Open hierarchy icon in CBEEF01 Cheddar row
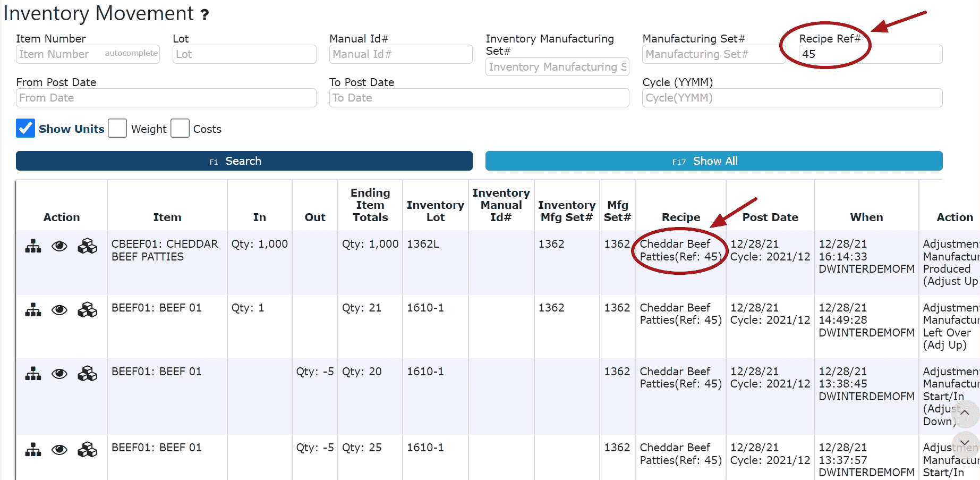The height and width of the screenshot is (480, 980). point(33,246)
